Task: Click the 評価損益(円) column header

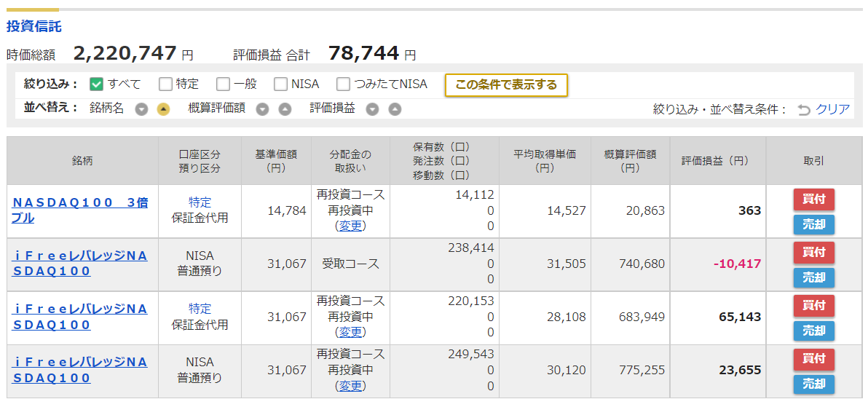Action: pos(718,161)
